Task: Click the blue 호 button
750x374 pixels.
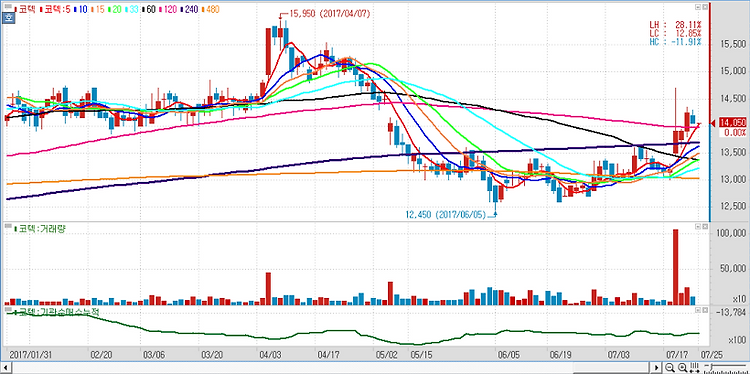Action: [x=8, y=18]
